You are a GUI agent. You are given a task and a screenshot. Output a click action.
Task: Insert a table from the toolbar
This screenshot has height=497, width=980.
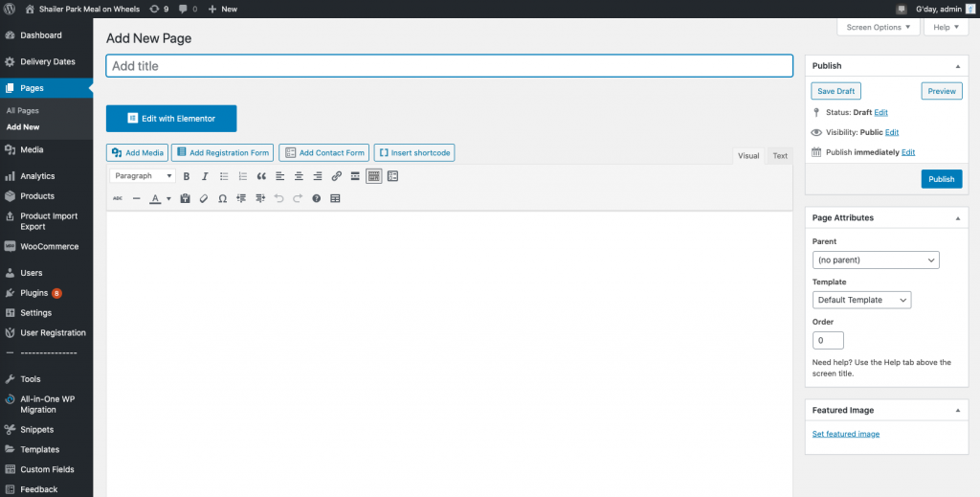pos(335,199)
